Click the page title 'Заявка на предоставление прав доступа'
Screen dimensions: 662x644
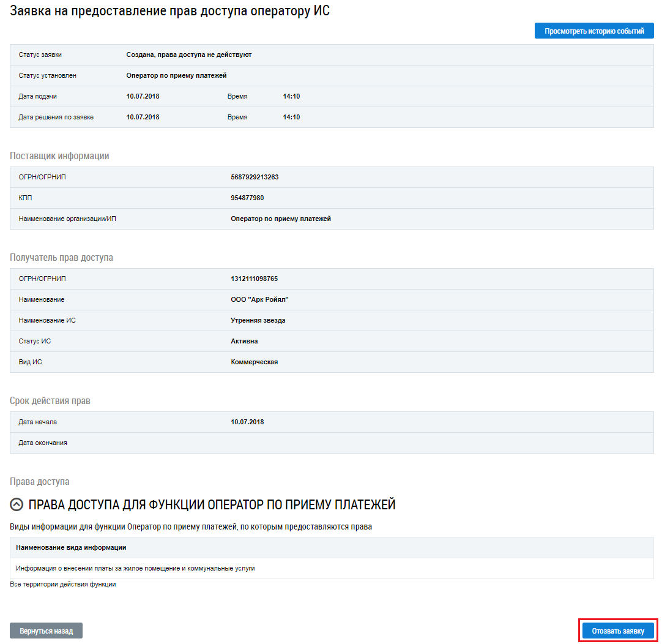tap(169, 10)
